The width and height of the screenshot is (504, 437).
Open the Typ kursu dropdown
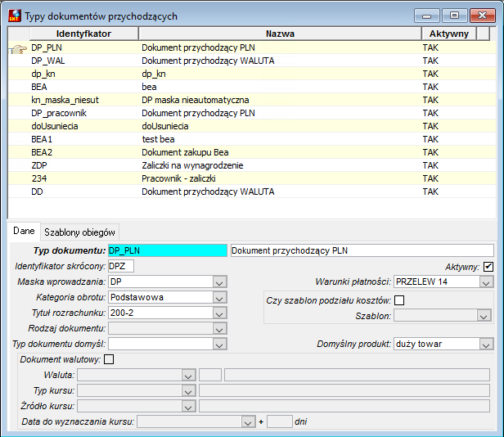(x=188, y=390)
